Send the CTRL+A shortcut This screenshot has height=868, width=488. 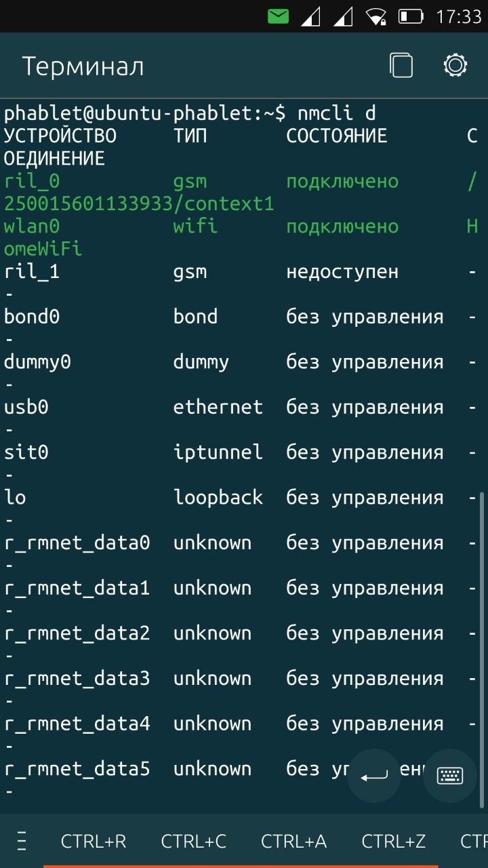point(294,842)
